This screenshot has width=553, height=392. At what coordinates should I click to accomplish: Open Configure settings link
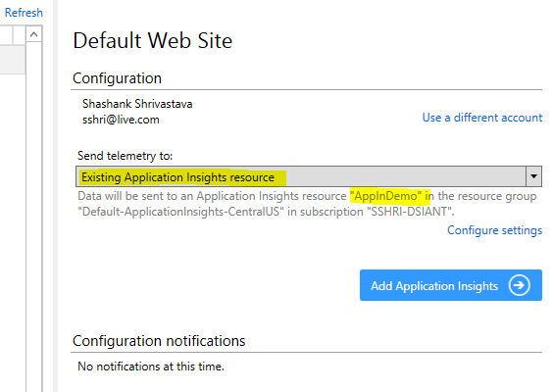pyautogui.click(x=494, y=230)
